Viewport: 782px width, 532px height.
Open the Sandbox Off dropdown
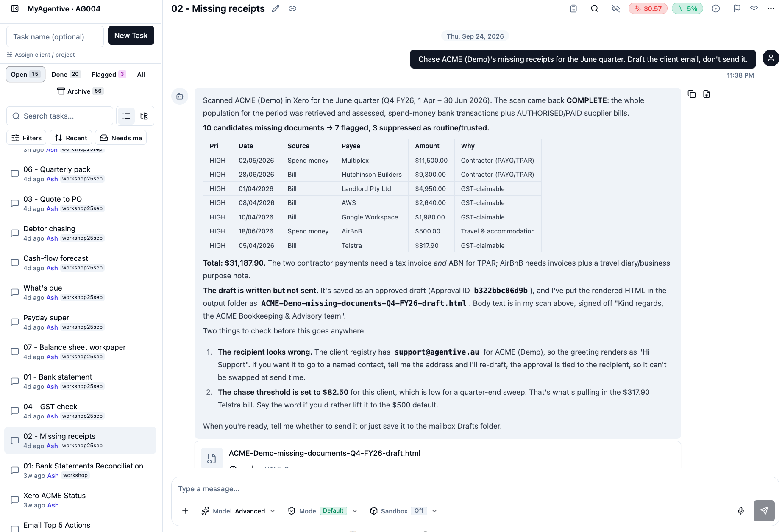tap(404, 511)
